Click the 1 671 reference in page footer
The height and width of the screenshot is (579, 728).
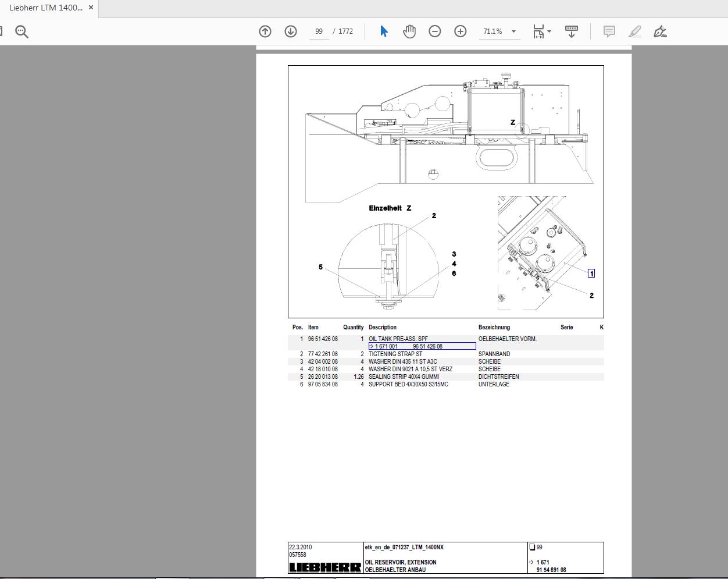pyautogui.click(x=542, y=562)
